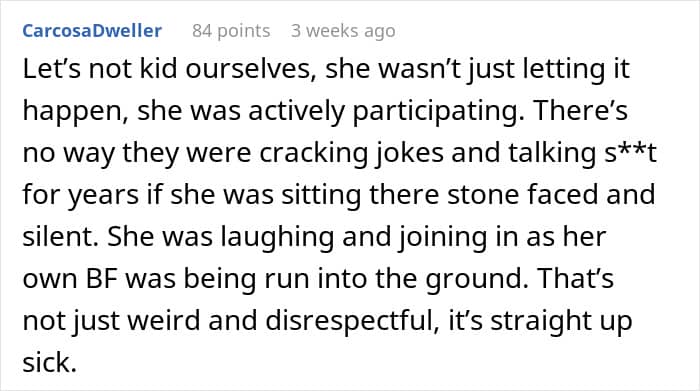The width and height of the screenshot is (700, 391).
Task: Open the 3 weeks ago timestamp permalink
Action: pyautogui.click(x=343, y=31)
